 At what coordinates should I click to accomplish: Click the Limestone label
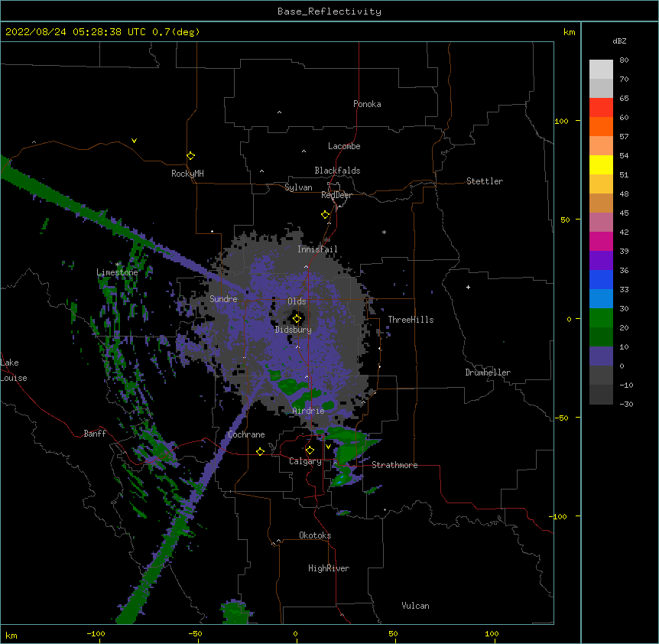pos(117,272)
